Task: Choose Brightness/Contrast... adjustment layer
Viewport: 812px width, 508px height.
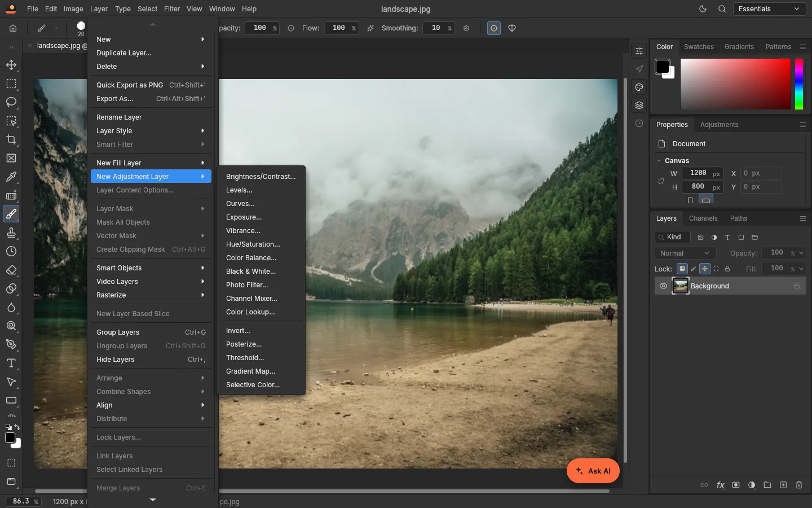Action: coord(261,177)
